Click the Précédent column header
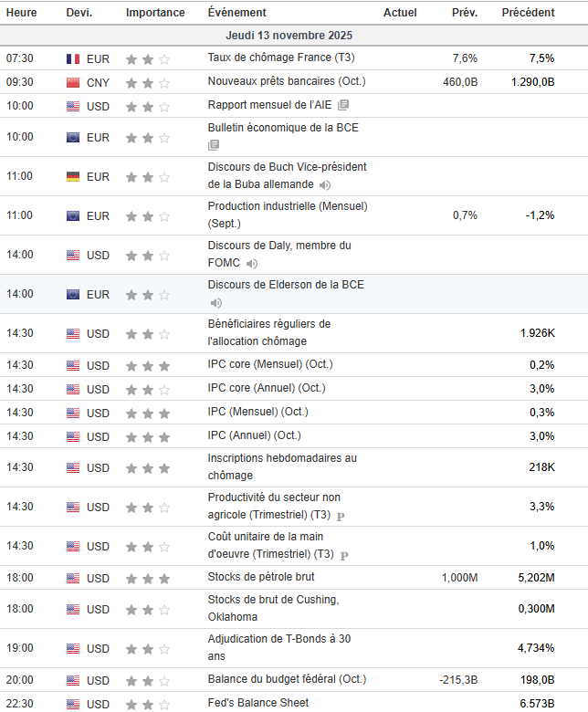Viewport: 588px width, 712px height. [528, 13]
